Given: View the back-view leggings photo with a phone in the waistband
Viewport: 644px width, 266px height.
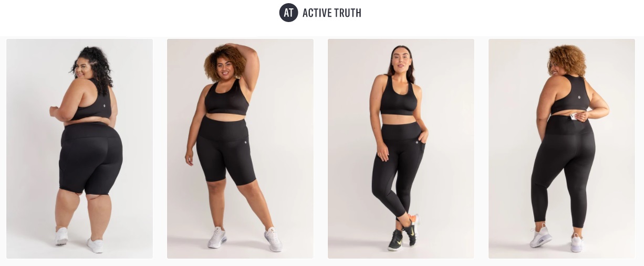Looking at the screenshot, I should (562, 148).
